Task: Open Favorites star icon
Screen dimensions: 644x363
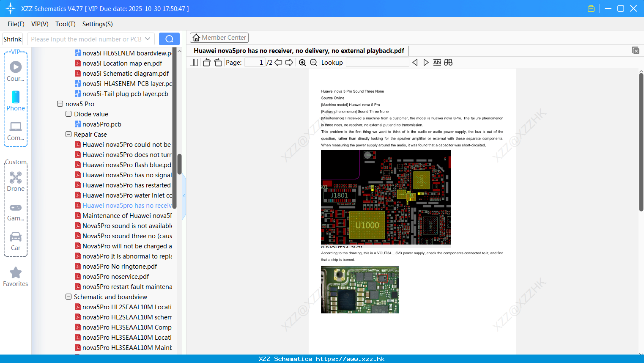Action: (16, 272)
